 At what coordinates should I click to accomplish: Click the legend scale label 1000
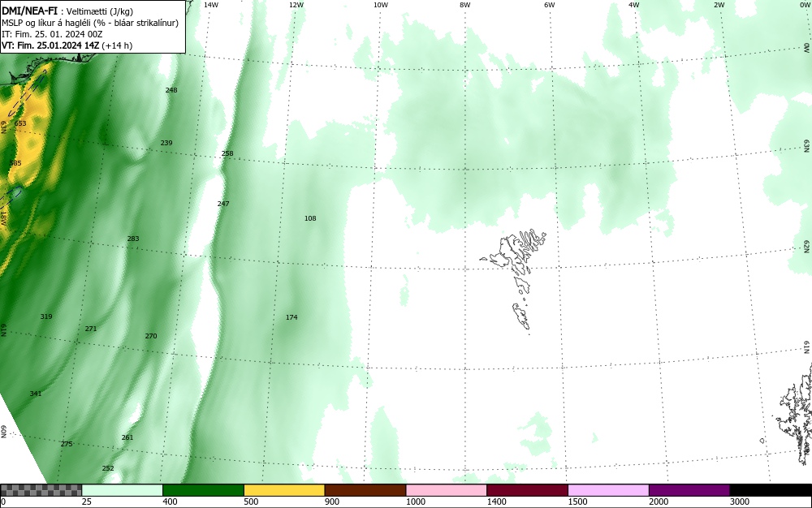[416, 502]
